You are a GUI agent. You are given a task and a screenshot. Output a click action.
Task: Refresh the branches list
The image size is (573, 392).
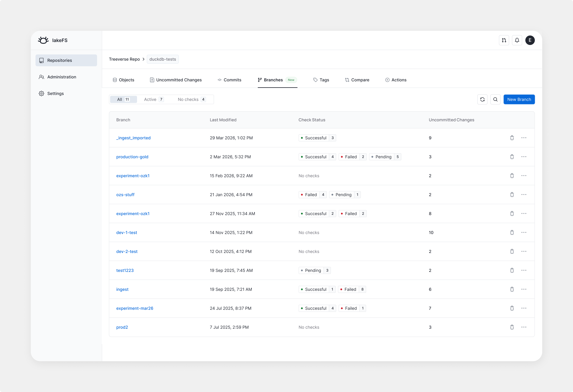(483, 100)
